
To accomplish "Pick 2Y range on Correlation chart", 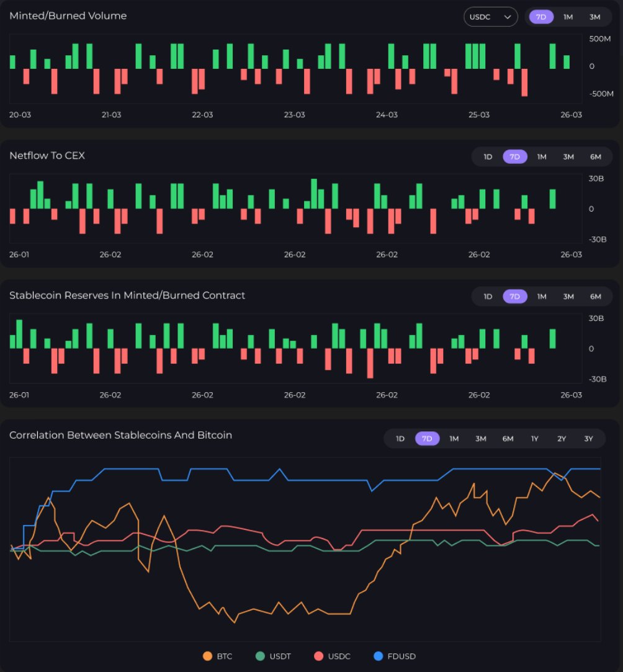I will pos(562,439).
